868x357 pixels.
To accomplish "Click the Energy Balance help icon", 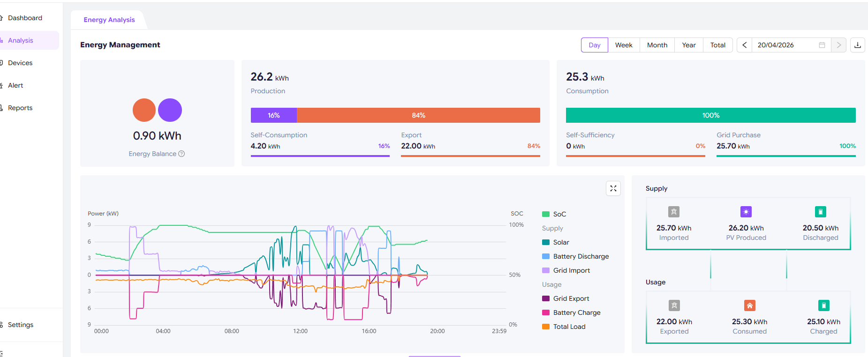I will (181, 154).
